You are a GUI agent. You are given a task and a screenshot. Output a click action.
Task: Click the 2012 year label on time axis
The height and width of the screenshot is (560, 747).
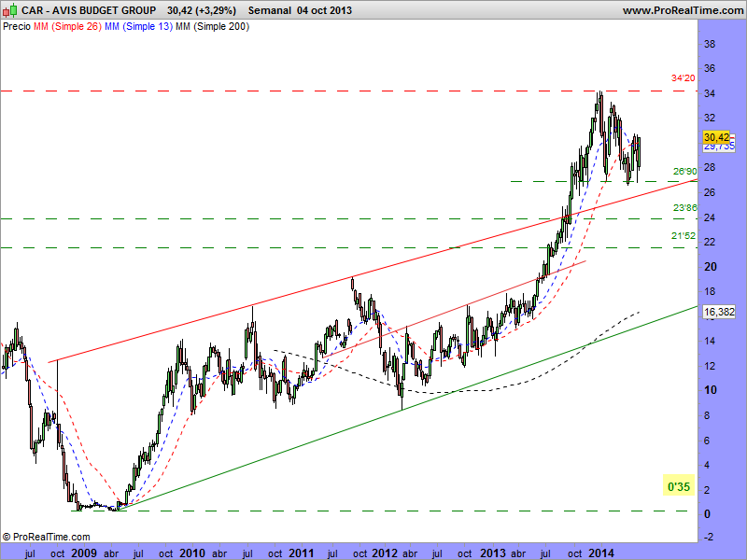coord(385,553)
